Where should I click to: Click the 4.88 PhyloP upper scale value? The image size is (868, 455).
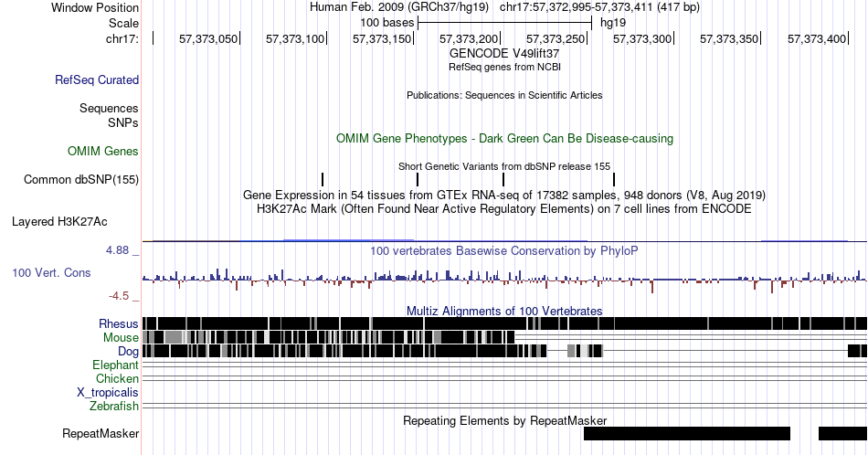[117, 250]
